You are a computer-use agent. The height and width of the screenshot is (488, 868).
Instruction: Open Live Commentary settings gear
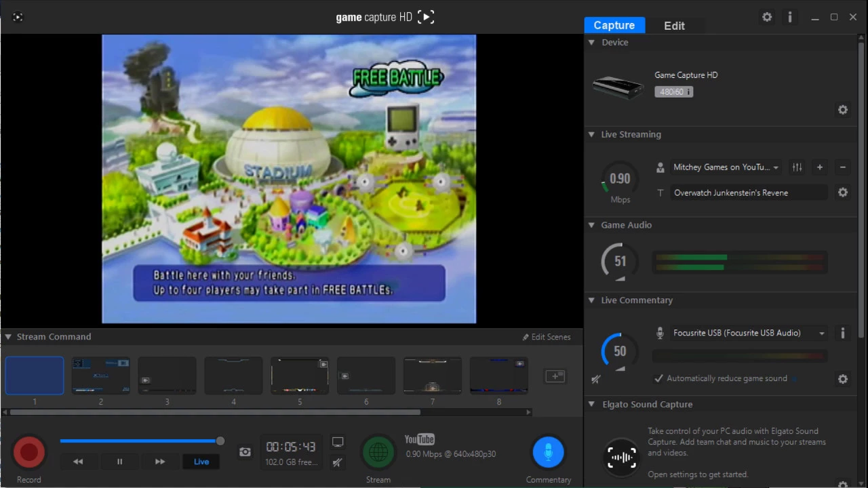[843, 379]
